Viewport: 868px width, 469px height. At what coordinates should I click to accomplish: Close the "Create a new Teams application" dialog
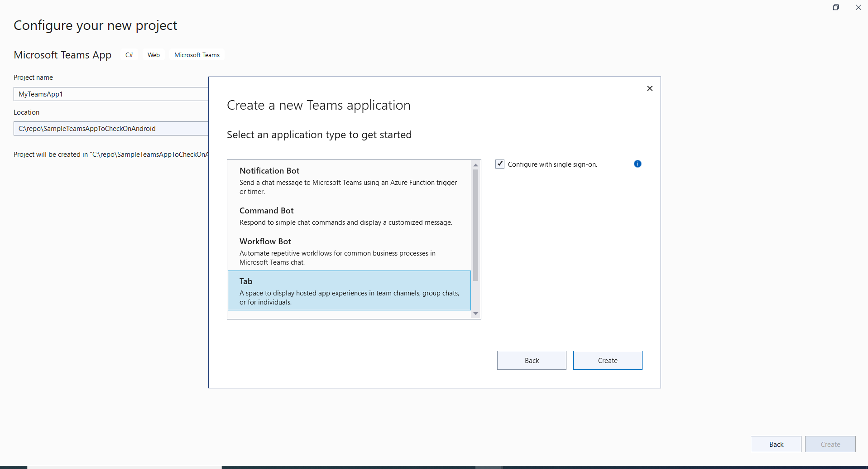650,88
